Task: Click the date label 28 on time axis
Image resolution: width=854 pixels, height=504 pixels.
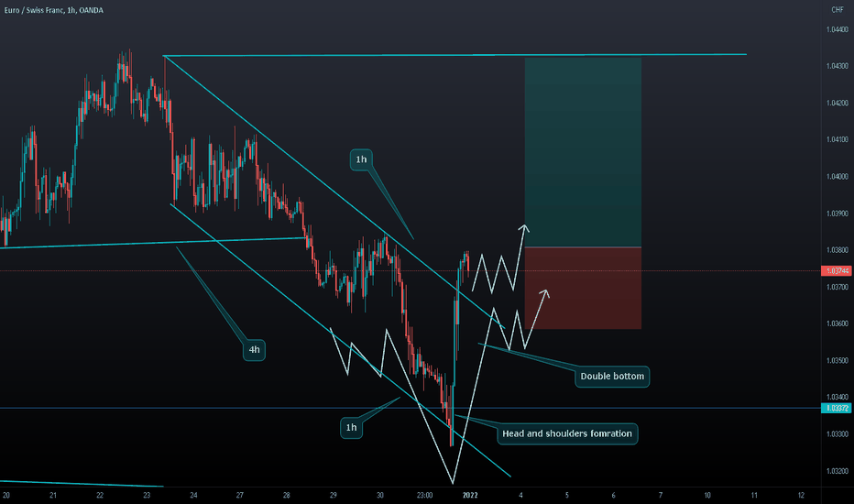Action: pyautogui.click(x=287, y=495)
